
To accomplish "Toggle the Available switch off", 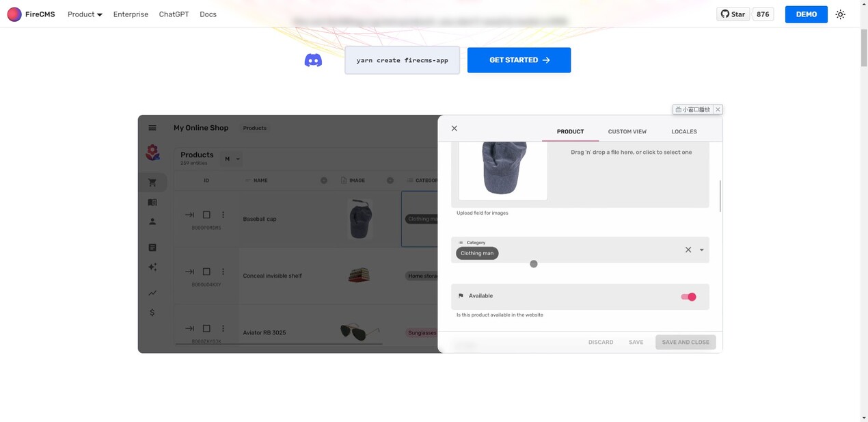I will point(688,297).
